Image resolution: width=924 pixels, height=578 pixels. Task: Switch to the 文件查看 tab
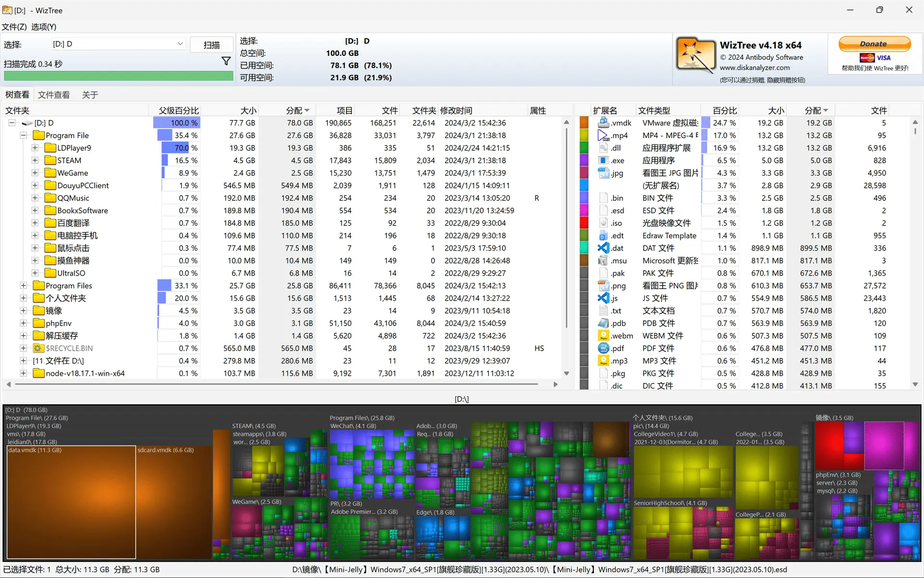[54, 95]
